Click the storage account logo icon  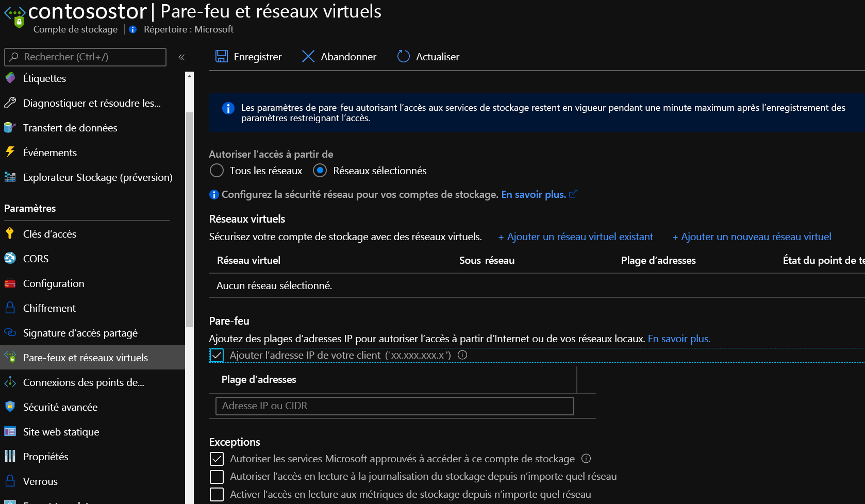click(x=15, y=16)
